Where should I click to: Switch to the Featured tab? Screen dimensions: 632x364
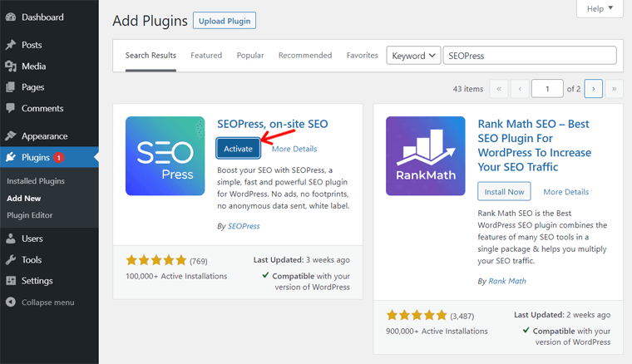click(206, 56)
